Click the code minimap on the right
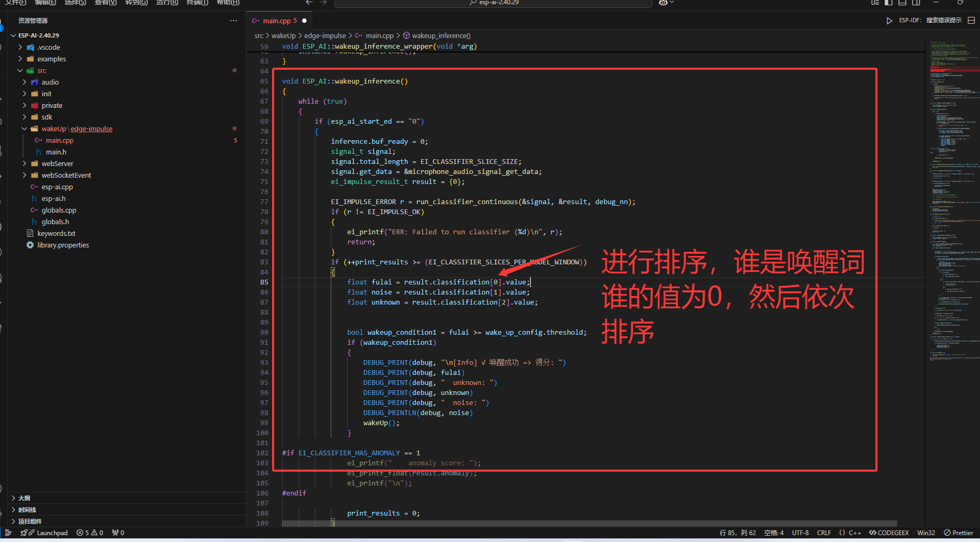Screen dimensions: 980x542 [954, 212]
